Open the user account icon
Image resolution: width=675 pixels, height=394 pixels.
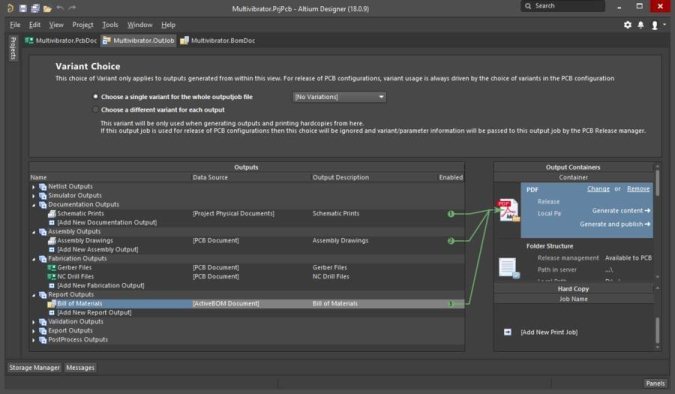[654, 25]
